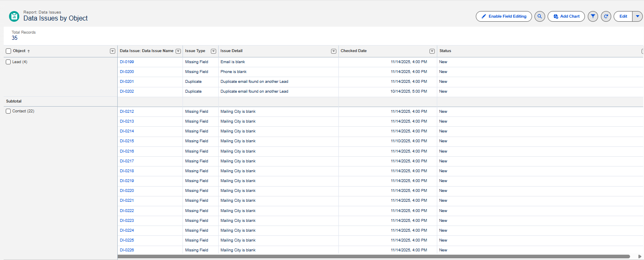Open data issue DI-0213

127,121
